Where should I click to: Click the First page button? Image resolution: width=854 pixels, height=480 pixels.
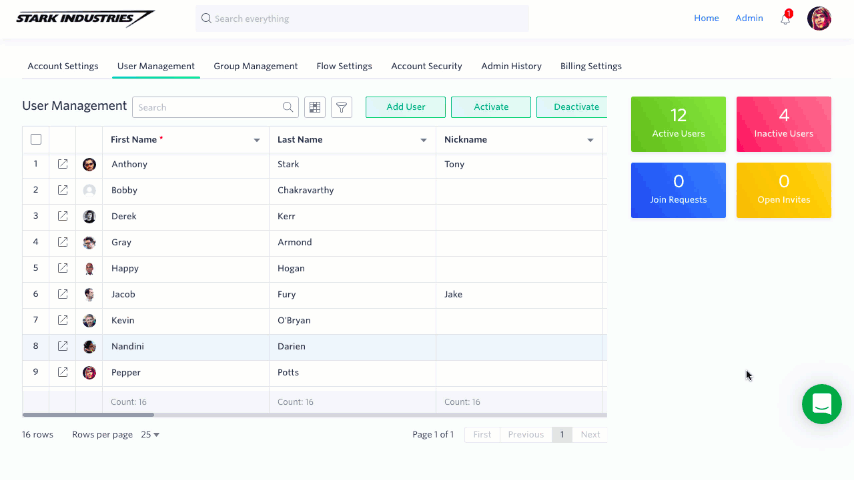coord(482,434)
